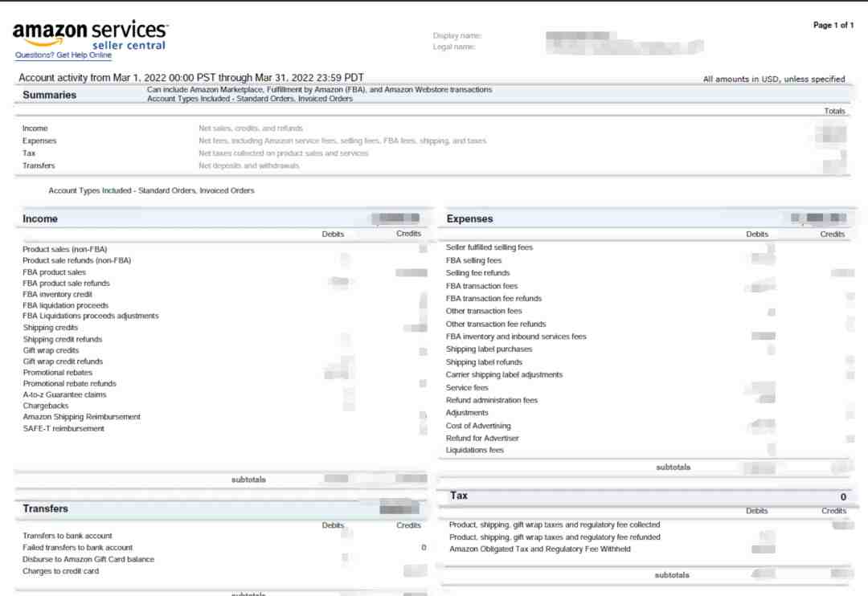This screenshot has height=596, width=868.
Task: Select the SAFE-T reimbursement row label
Action: tap(63, 428)
